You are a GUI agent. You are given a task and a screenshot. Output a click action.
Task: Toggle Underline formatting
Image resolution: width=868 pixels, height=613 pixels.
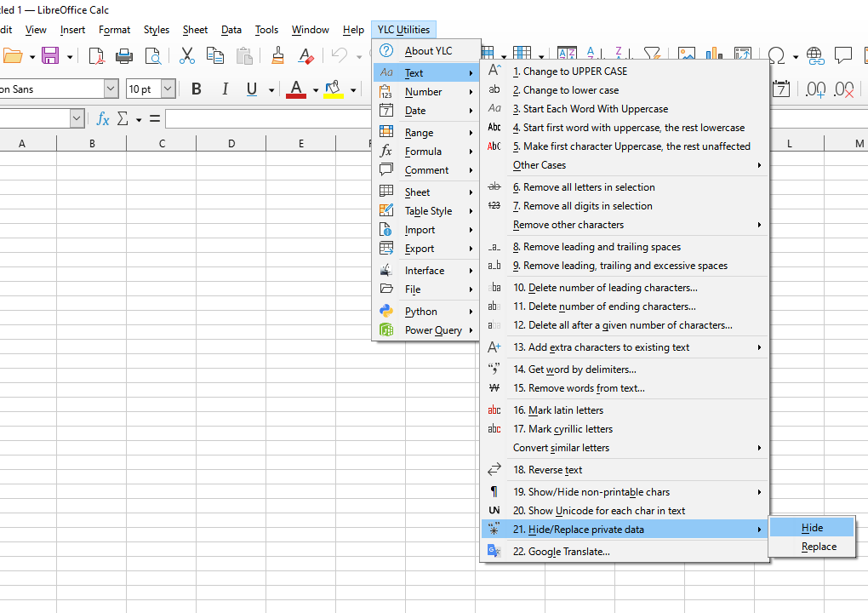(252, 89)
